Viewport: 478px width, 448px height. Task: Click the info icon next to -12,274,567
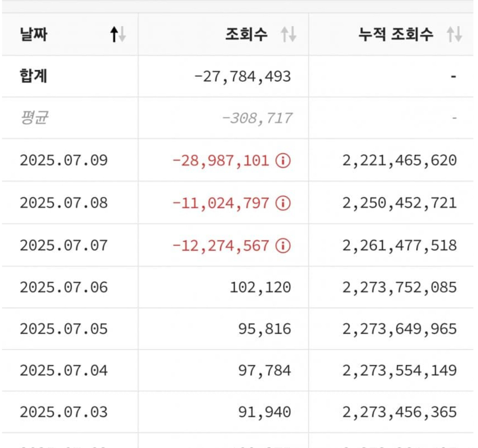click(283, 246)
